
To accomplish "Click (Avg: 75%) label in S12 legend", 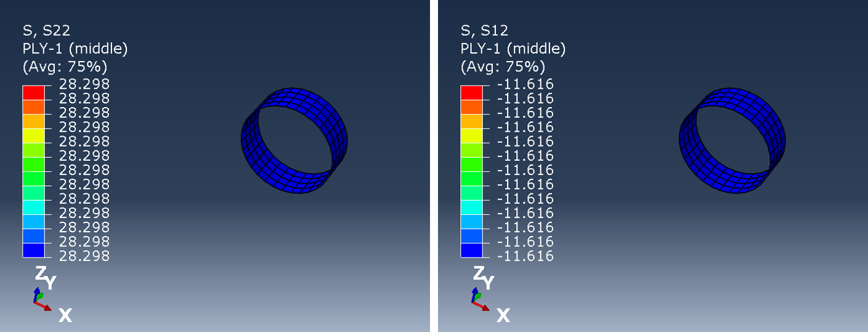I will [x=502, y=67].
